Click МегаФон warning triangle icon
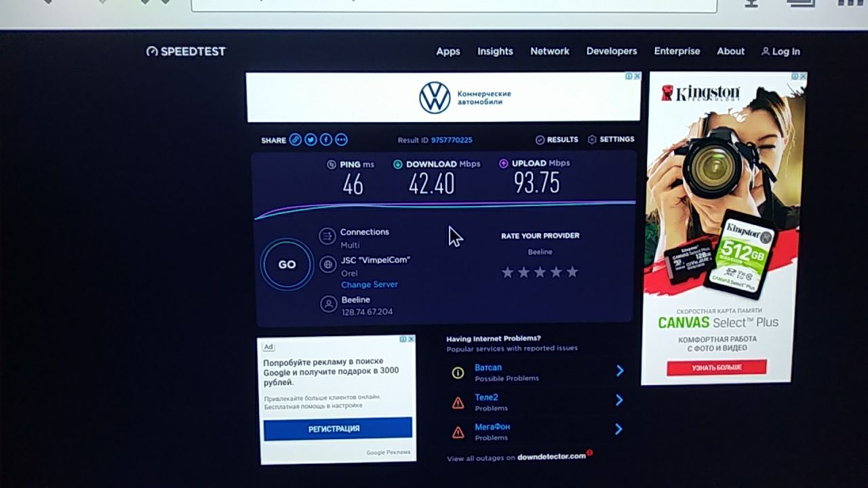The height and width of the screenshot is (488, 868). (458, 432)
